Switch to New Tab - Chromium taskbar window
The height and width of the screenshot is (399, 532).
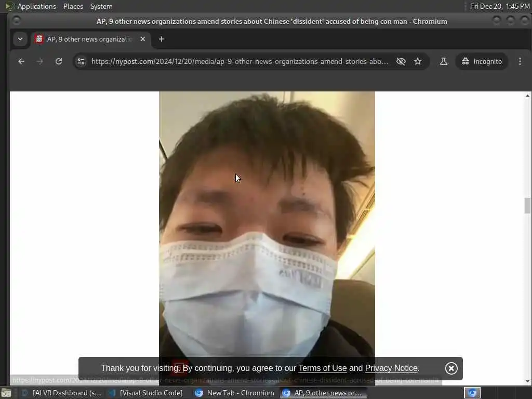click(x=234, y=393)
